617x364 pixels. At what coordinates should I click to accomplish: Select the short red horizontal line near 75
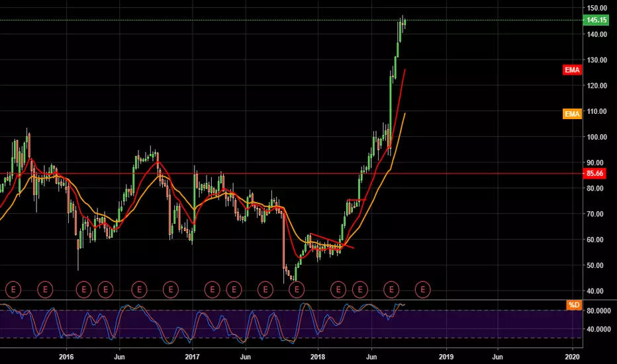pyautogui.click(x=357, y=200)
